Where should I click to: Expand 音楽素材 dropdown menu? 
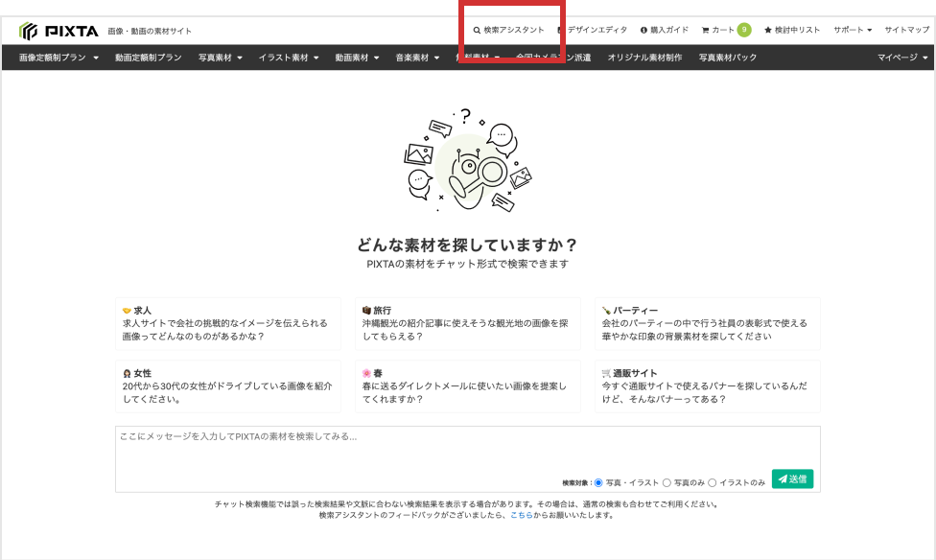(x=416, y=58)
